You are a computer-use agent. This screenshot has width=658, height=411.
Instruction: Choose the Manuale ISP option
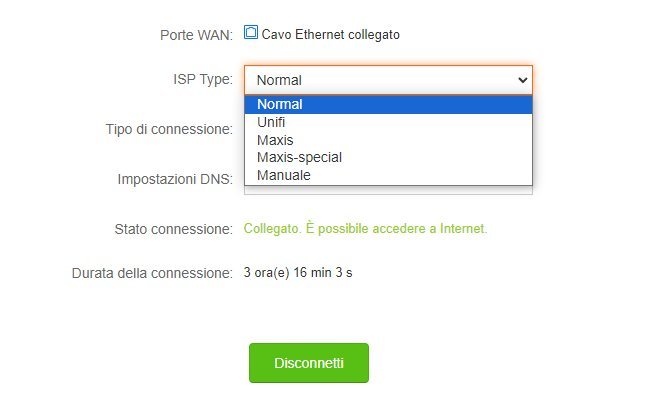tap(284, 175)
